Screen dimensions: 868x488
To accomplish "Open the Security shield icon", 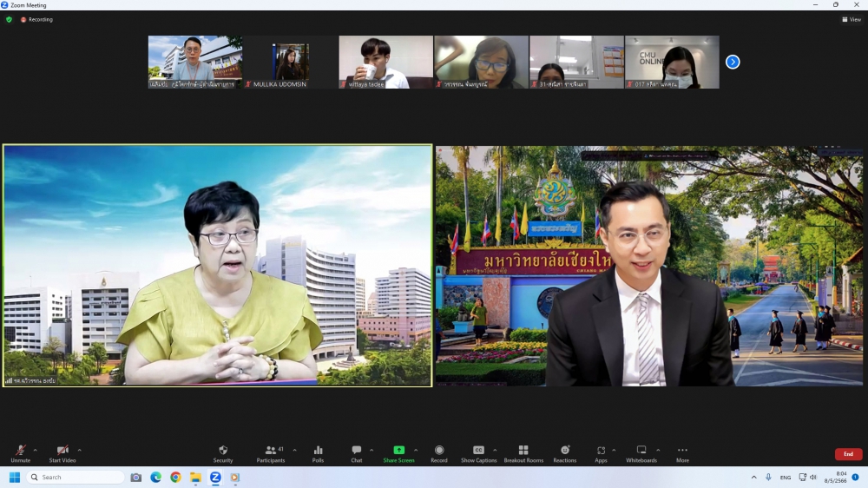I will coord(223,451).
